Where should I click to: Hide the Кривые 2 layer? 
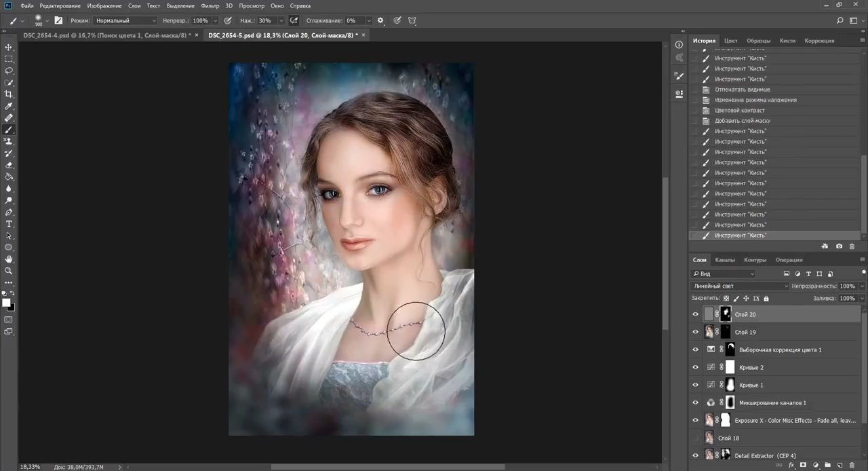tap(695, 367)
